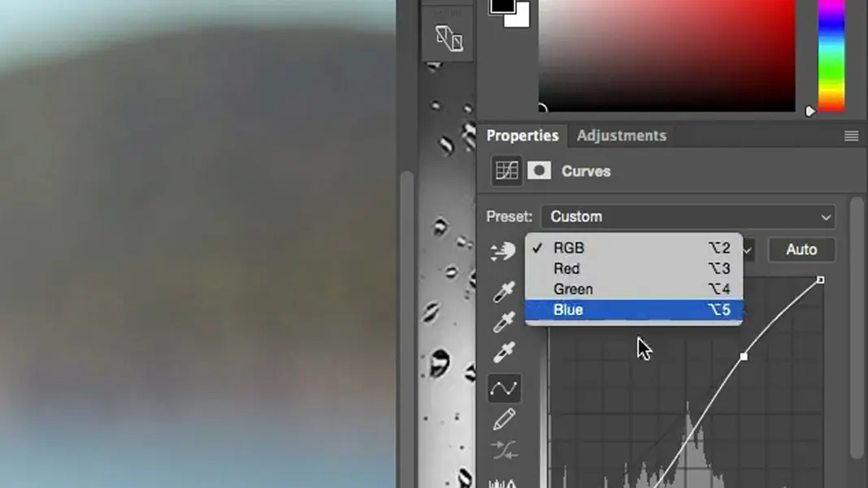Select the layer mask icon beside Curves
This screenshot has width=868, height=488.
click(x=539, y=171)
